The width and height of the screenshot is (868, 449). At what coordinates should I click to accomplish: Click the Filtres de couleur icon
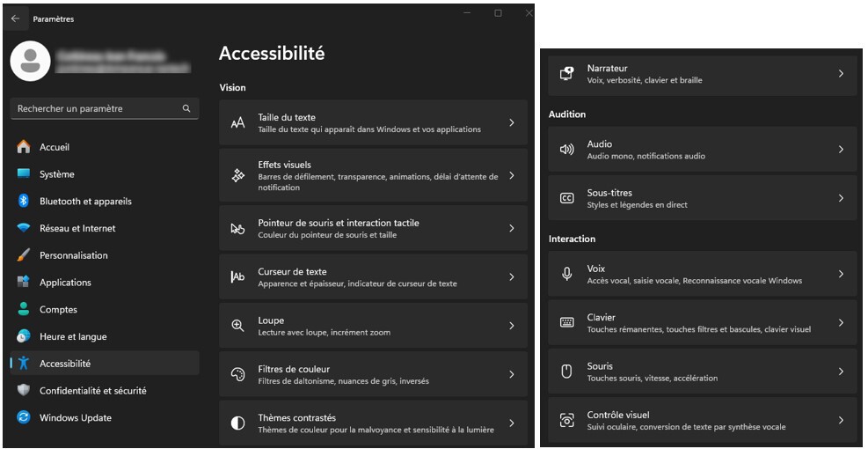pos(237,375)
